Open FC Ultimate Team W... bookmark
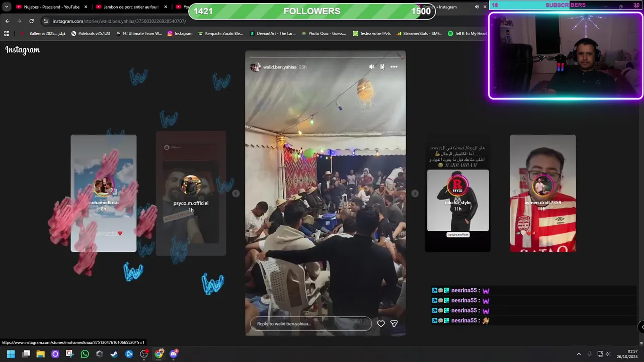The height and width of the screenshot is (362, 644). [139, 34]
